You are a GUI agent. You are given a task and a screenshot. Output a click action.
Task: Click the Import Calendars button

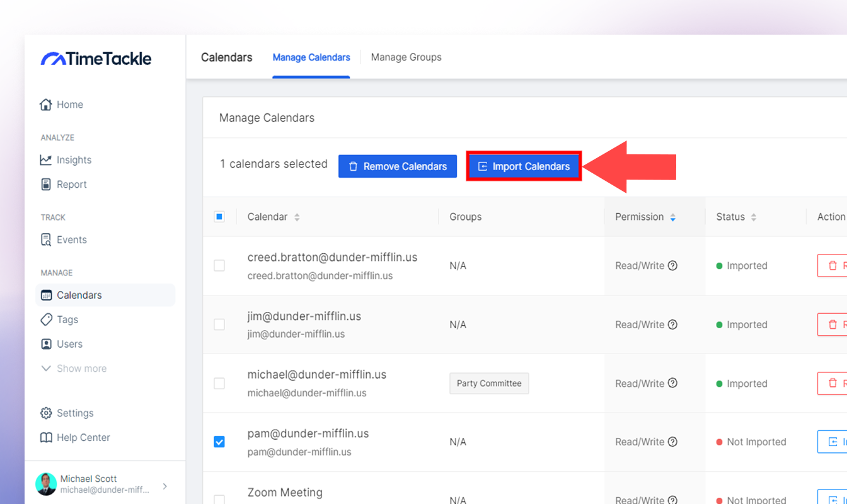pos(524,166)
